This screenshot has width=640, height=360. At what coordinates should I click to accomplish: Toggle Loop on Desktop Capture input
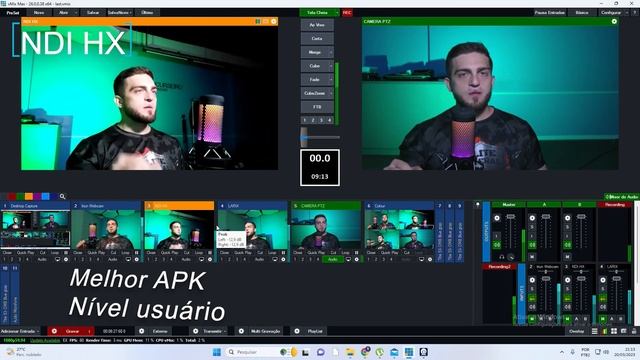(55, 253)
